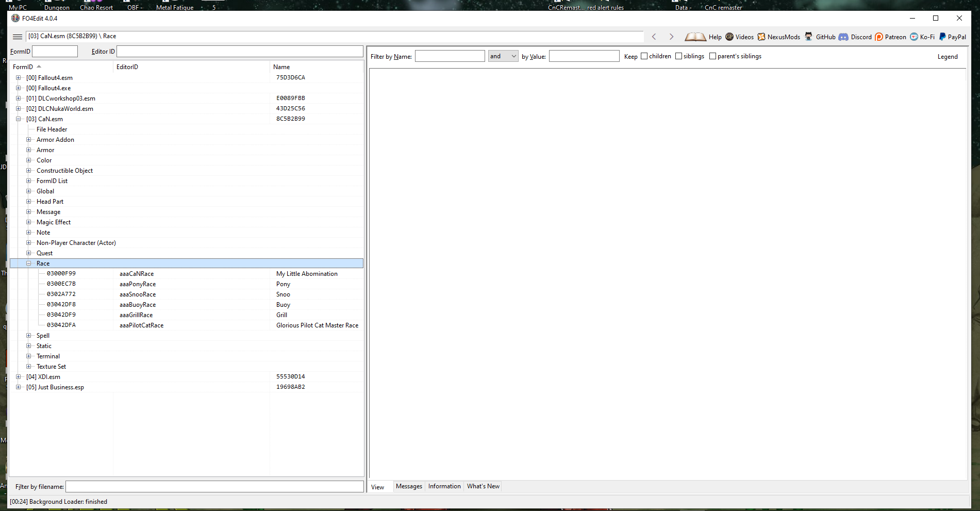
Task: Select aaaCaNRace record row
Action: coord(187,274)
